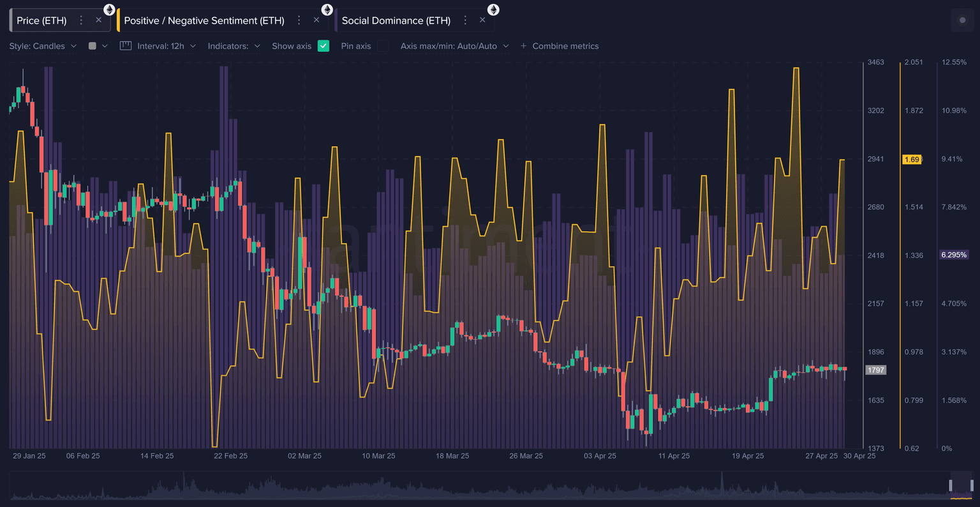This screenshot has height=507, width=980.
Task: Click Combine metrics button
Action: (560, 46)
